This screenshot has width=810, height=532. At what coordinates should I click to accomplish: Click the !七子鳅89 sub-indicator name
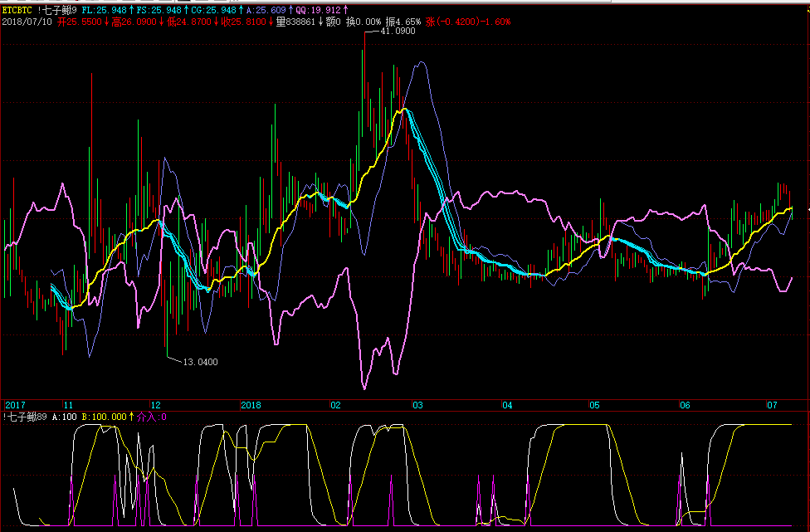(25, 417)
